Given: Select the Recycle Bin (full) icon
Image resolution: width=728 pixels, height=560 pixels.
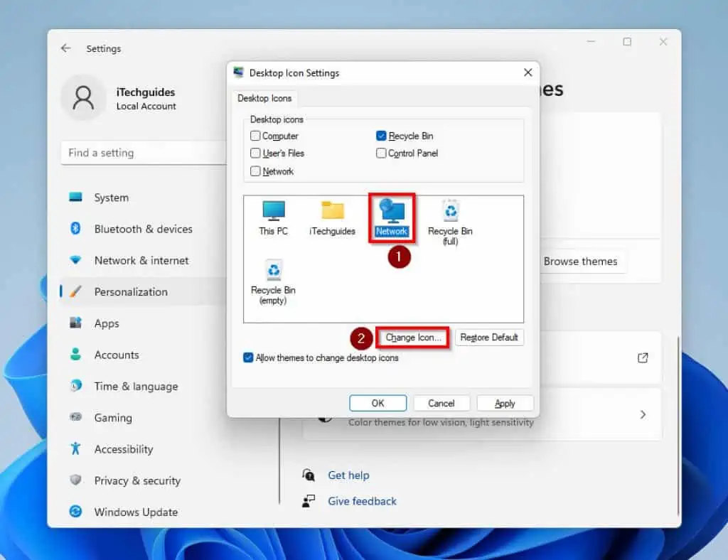Looking at the screenshot, I should (x=450, y=222).
